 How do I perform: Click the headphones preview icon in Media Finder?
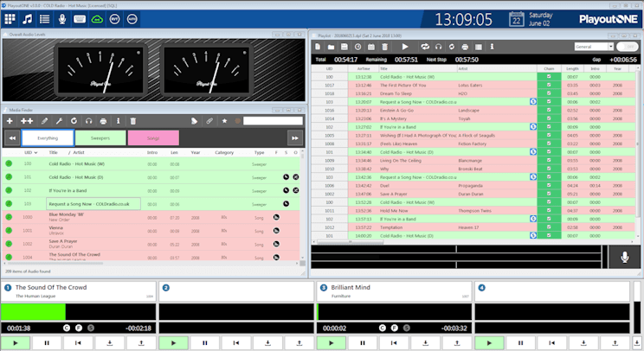coord(88,121)
